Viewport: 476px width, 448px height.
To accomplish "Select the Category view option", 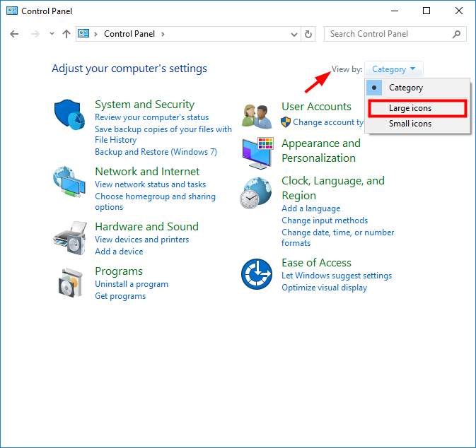I will point(406,88).
